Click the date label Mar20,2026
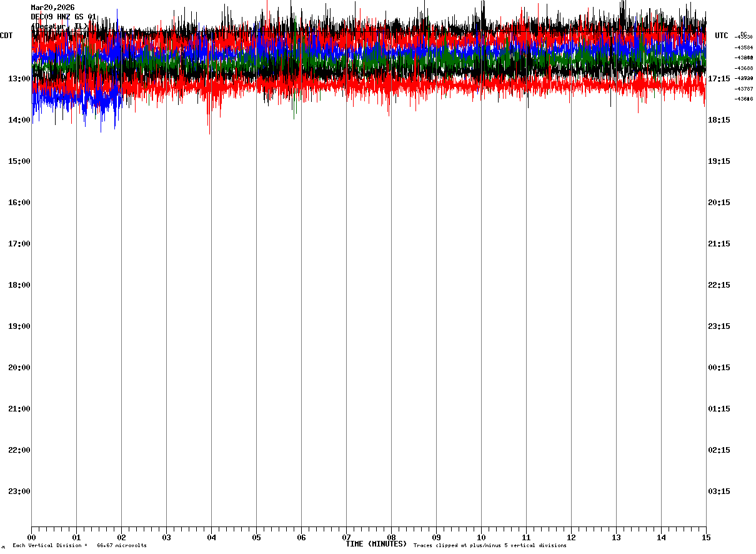The image size is (756, 554). point(52,8)
